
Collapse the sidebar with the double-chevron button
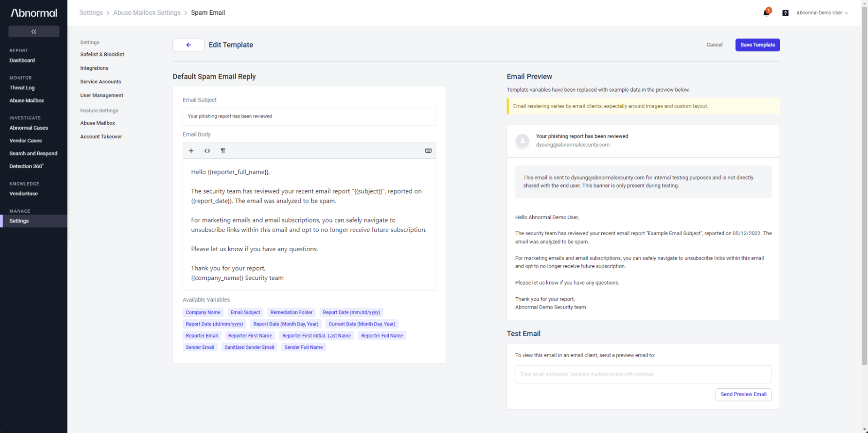[x=34, y=31]
